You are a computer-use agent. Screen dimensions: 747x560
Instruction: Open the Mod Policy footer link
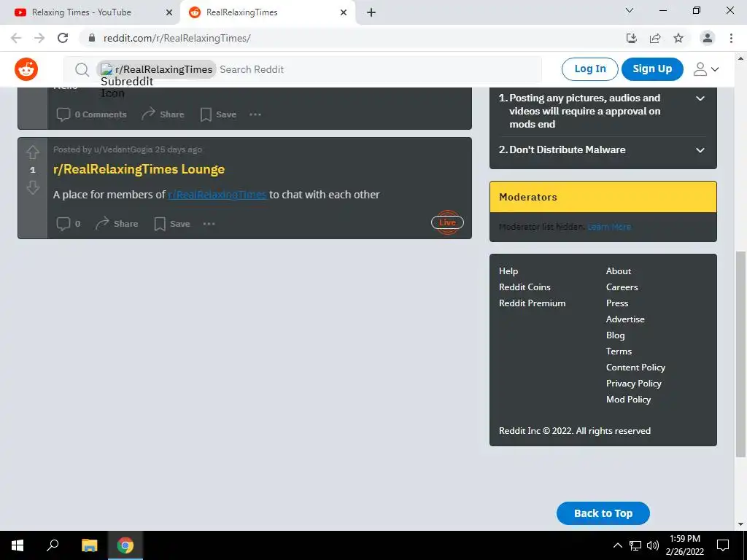coord(628,400)
